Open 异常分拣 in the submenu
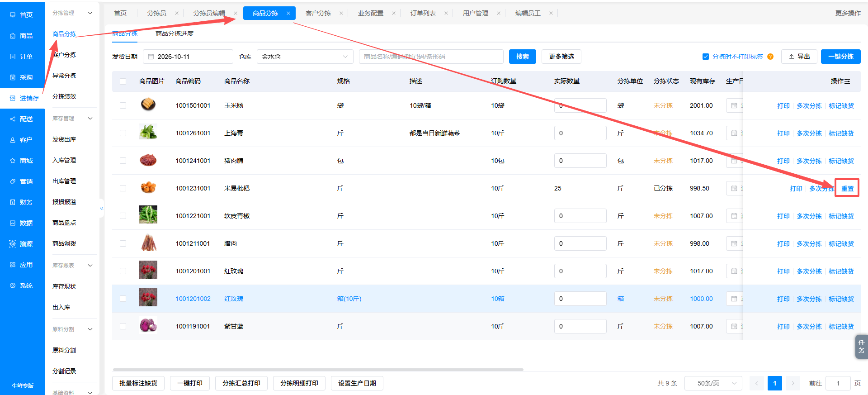The image size is (868, 395). coord(64,76)
